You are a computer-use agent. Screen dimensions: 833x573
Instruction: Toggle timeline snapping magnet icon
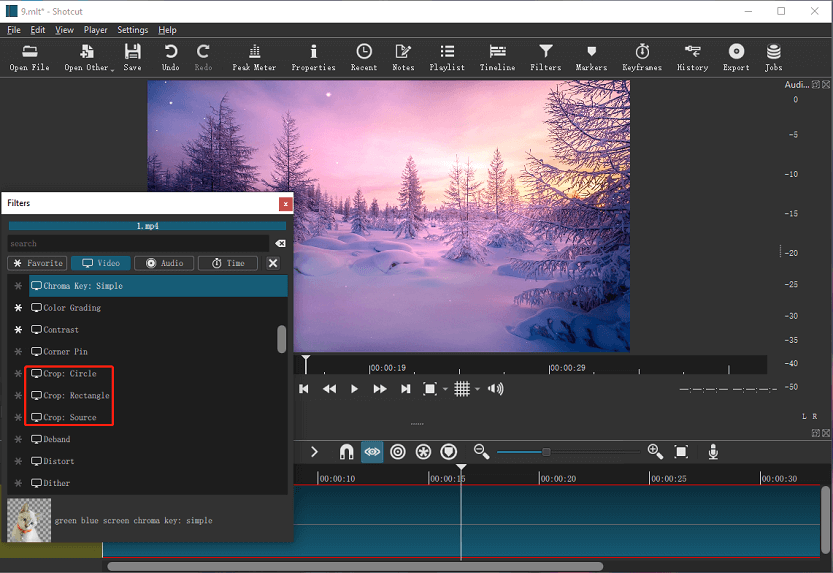coord(346,452)
